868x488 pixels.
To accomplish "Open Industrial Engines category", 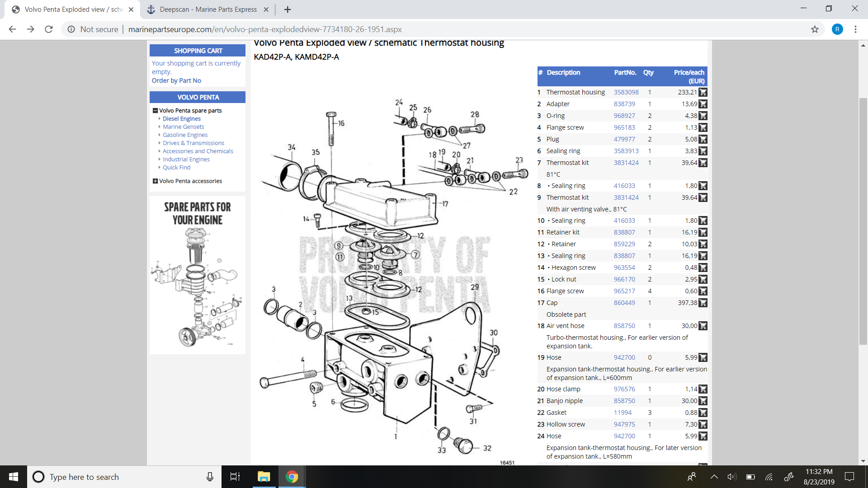I will point(186,160).
